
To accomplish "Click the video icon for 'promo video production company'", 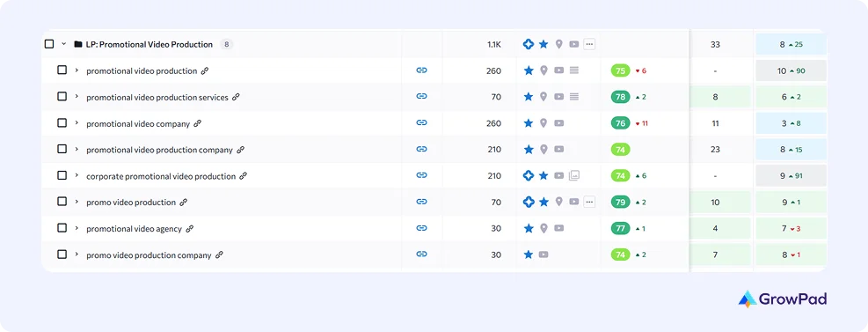I will point(543,255).
